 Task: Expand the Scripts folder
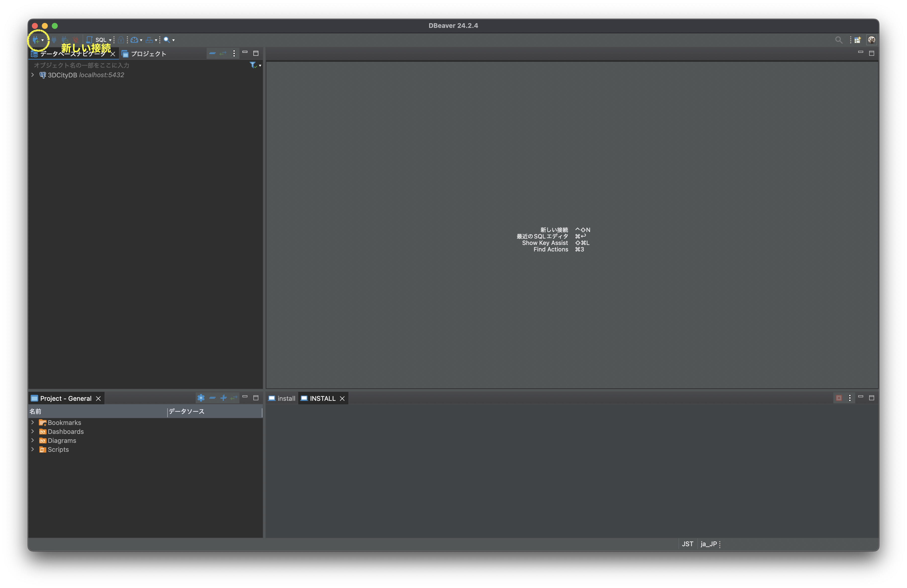(33, 449)
